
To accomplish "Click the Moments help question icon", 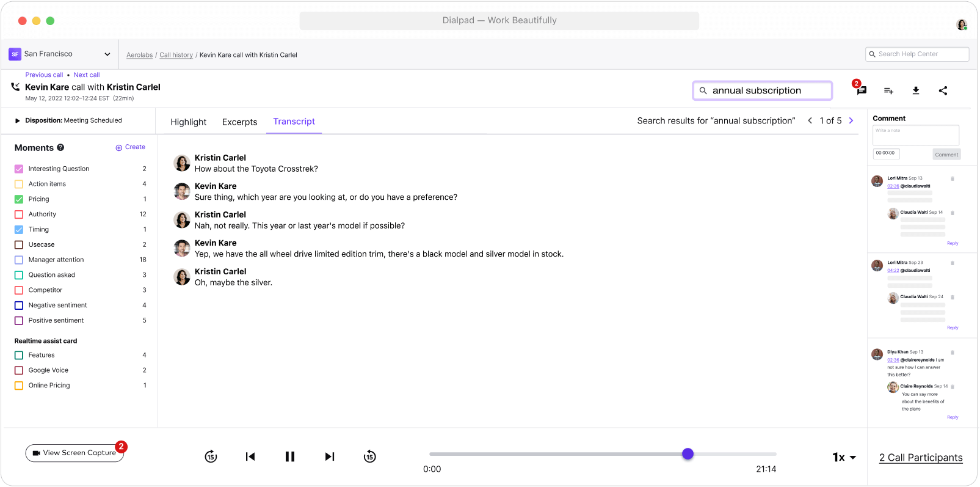I will click(60, 147).
